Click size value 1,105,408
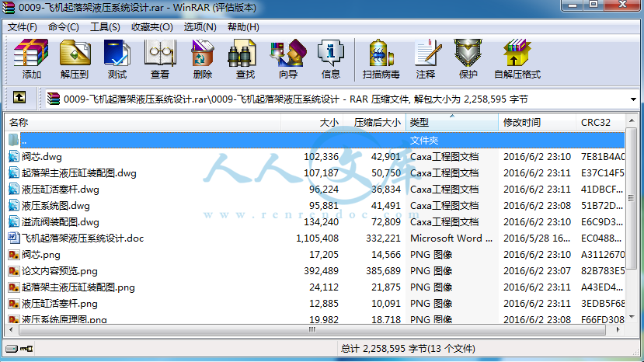 point(318,238)
